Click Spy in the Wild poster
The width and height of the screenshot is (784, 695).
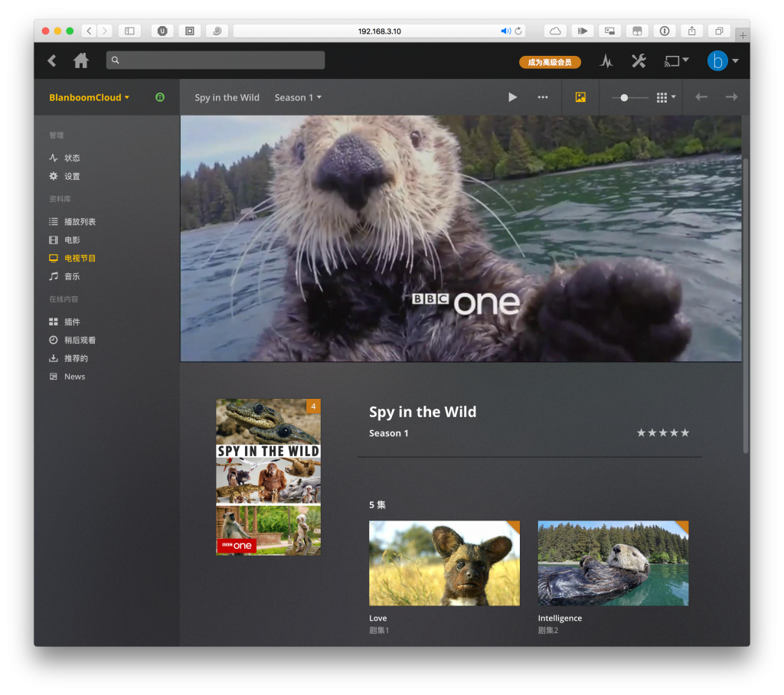pos(268,477)
